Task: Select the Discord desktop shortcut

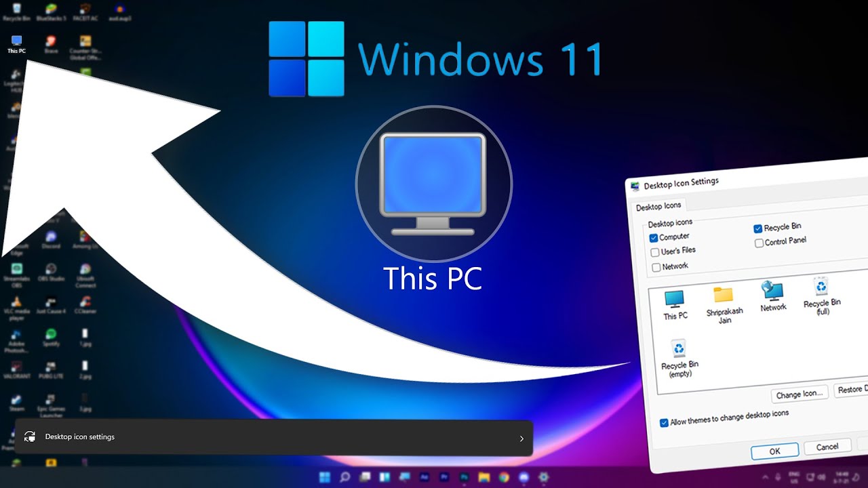Action: click(51, 240)
